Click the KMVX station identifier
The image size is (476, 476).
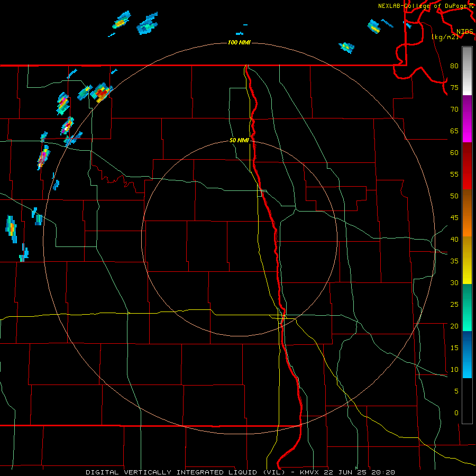coord(310,472)
